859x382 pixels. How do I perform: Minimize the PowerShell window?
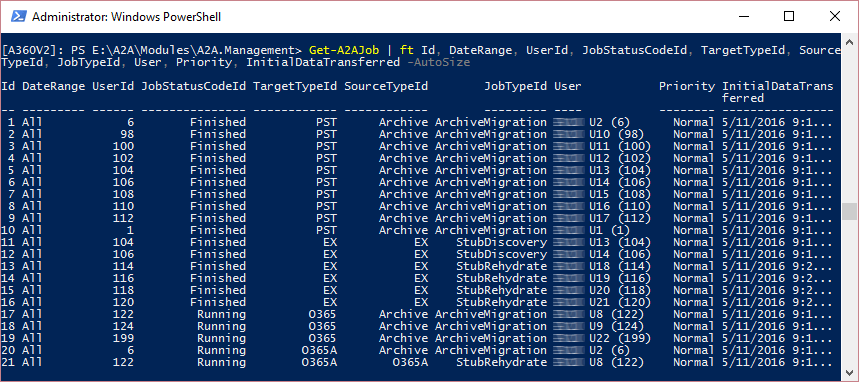[743, 17]
